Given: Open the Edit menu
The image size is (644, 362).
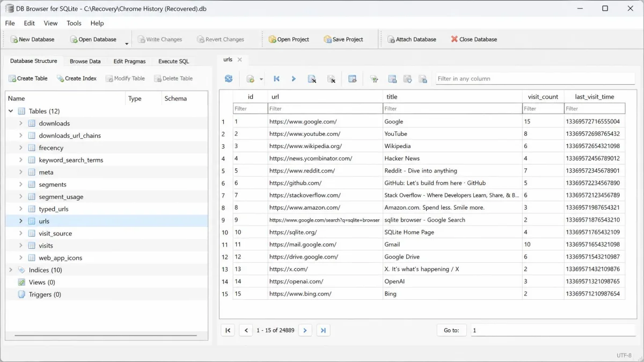Looking at the screenshot, I should [x=30, y=23].
